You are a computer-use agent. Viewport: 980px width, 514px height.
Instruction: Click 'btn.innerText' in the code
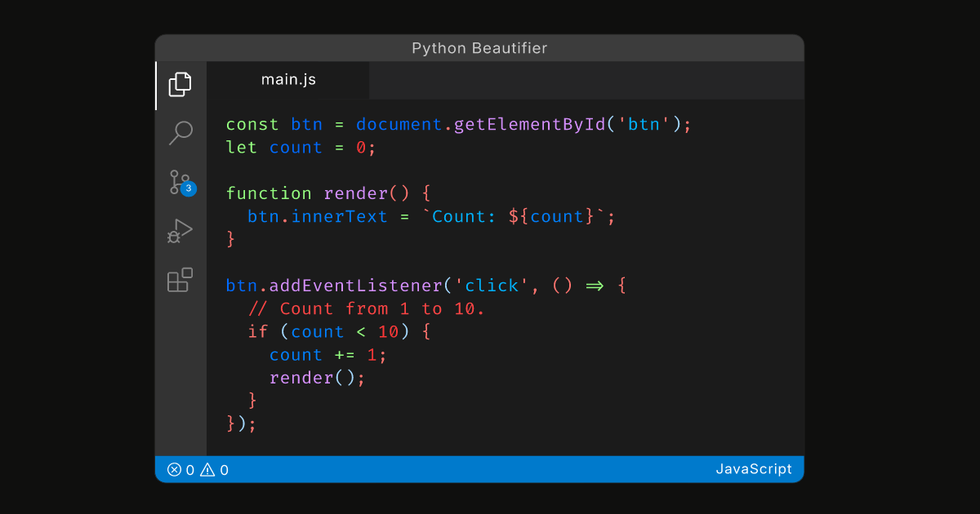click(318, 216)
